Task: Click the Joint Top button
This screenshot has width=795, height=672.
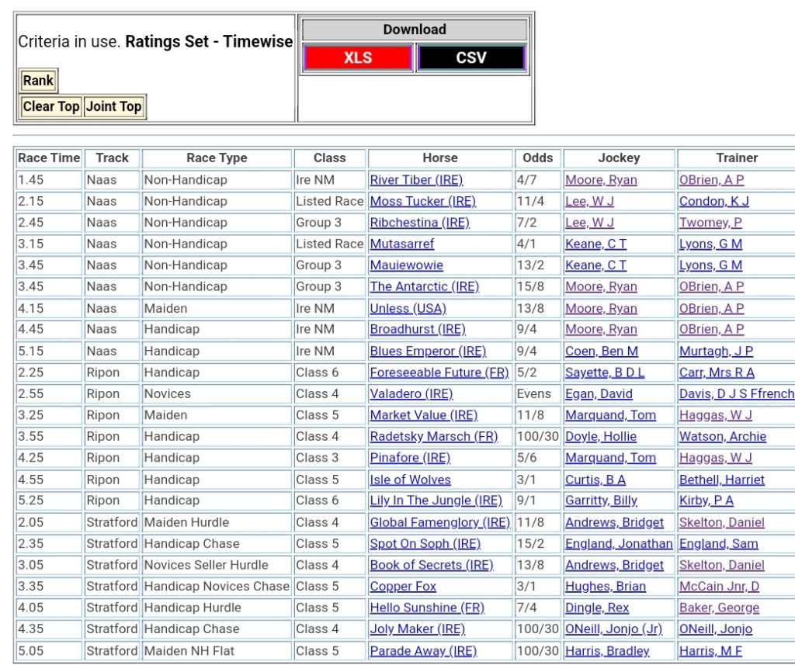Action: 113,106
